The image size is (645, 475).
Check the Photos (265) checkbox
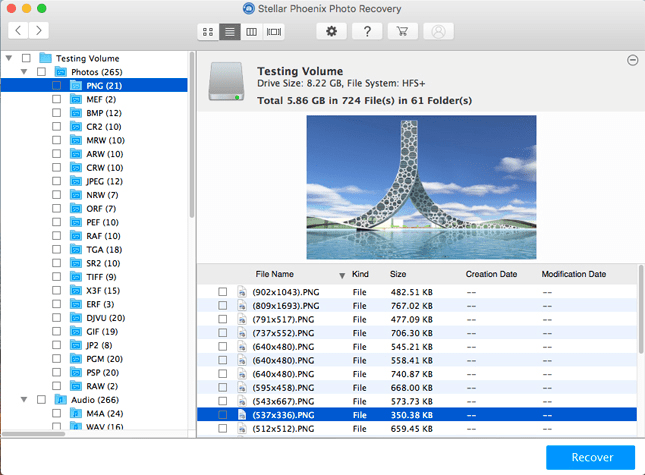[x=42, y=72]
